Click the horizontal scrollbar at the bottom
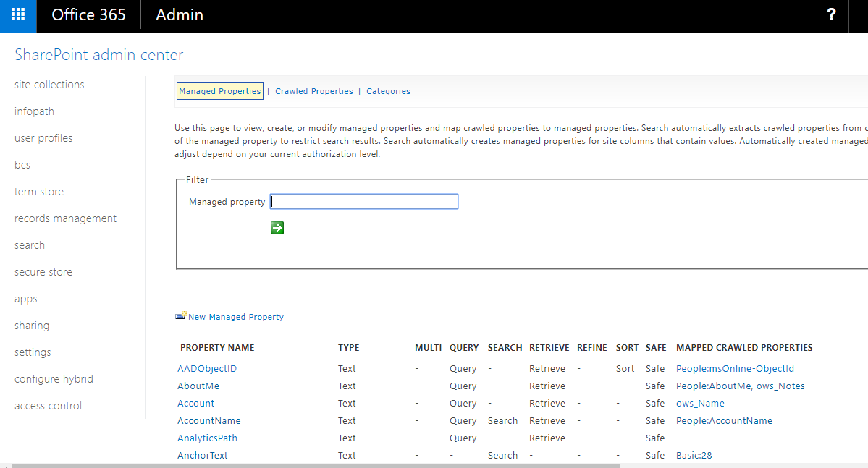Screen dimensions: 868x468 pyautogui.click(x=316, y=466)
